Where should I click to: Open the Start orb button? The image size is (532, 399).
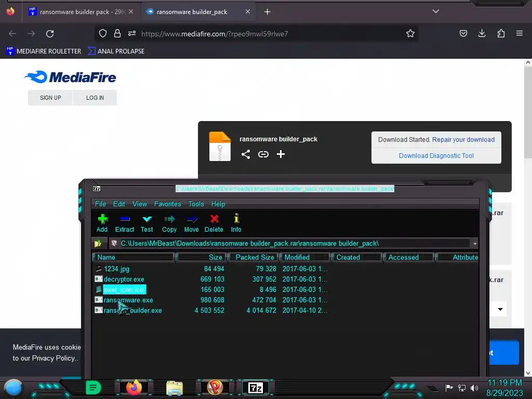pyautogui.click(x=14, y=388)
